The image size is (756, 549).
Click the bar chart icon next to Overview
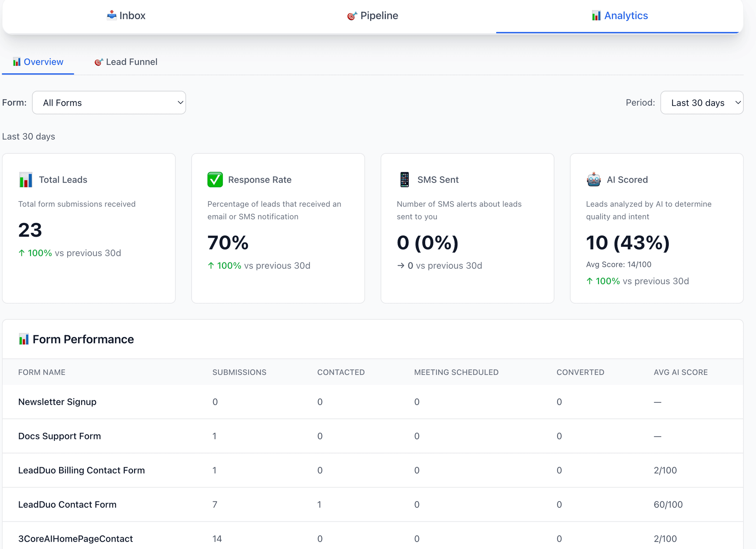click(x=16, y=62)
